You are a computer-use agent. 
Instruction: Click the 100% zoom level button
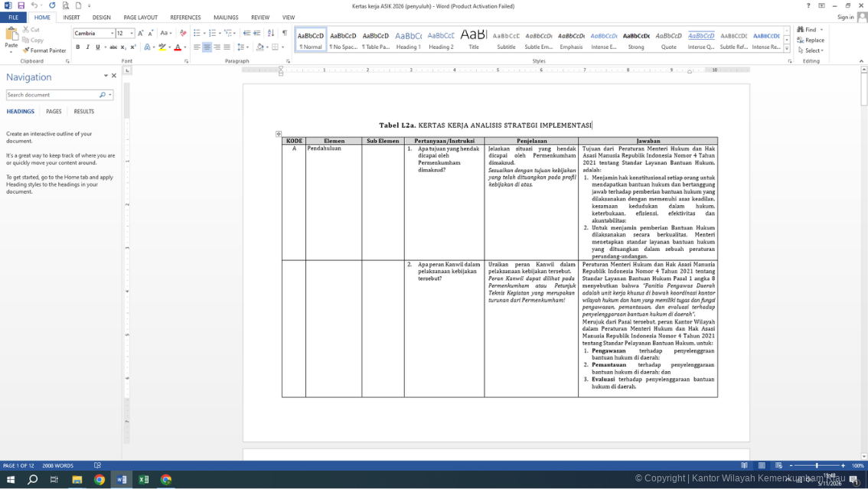pyautogui.click(x=857, y=466)
